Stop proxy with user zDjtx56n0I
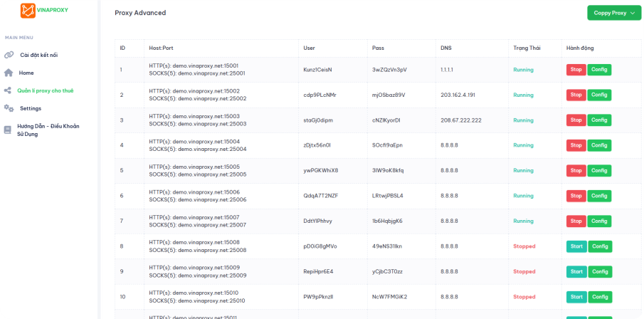 pos(576,145)
